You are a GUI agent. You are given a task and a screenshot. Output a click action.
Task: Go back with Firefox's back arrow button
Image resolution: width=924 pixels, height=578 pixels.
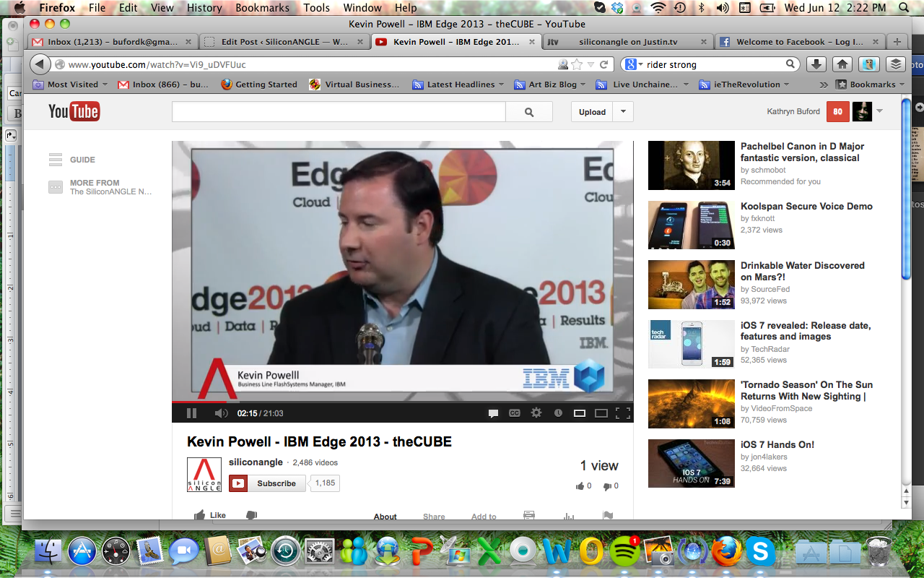click(x=40, y=64)
